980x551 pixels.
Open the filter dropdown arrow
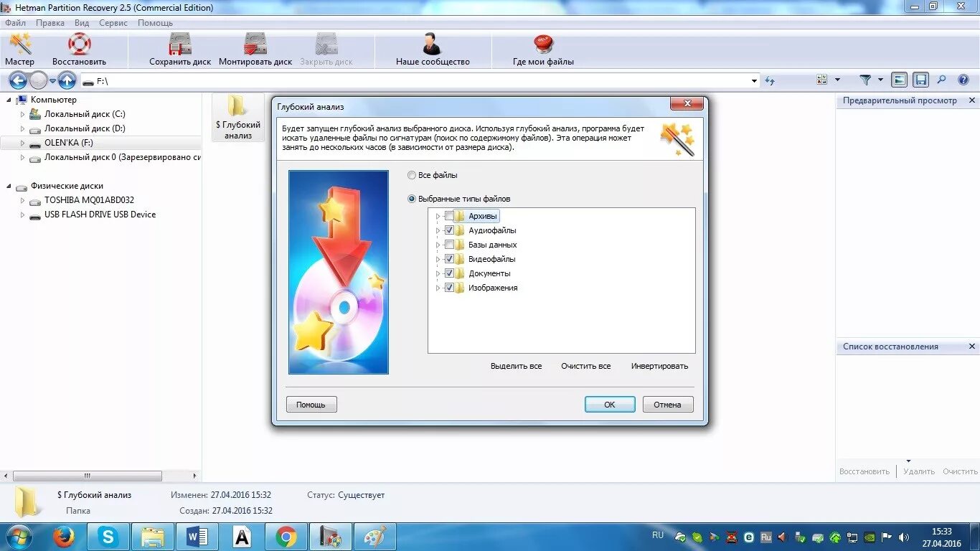(880, 80)
